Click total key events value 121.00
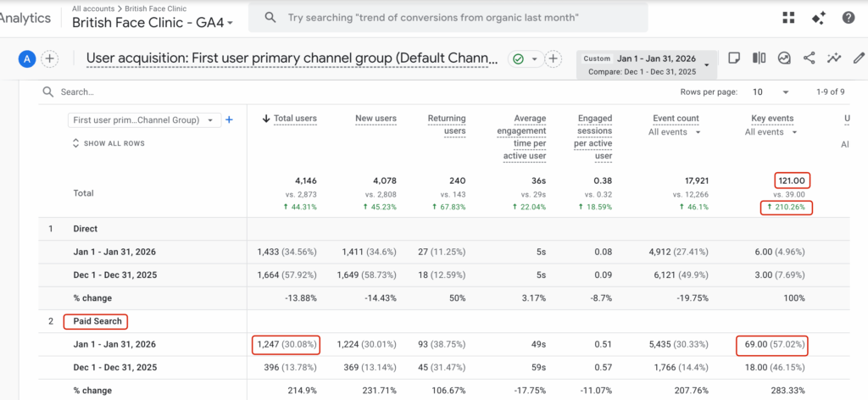 click(x=793, y=181)
